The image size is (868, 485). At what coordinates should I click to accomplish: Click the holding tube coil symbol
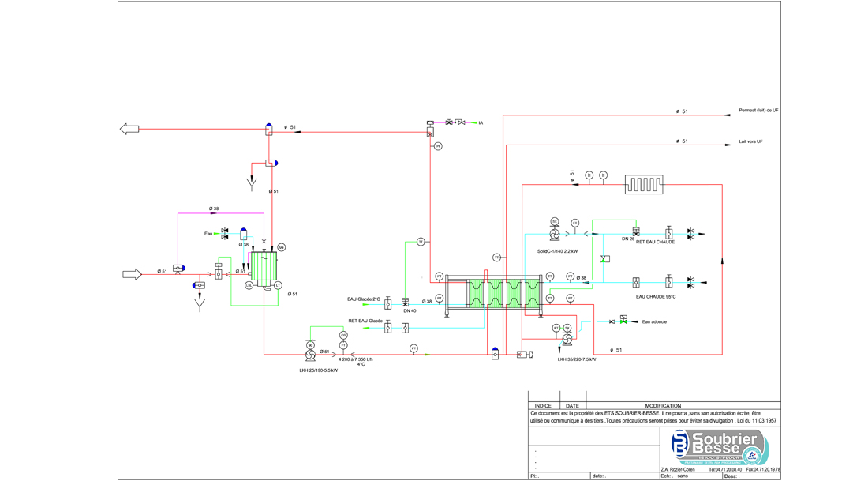tap(644, 184)
